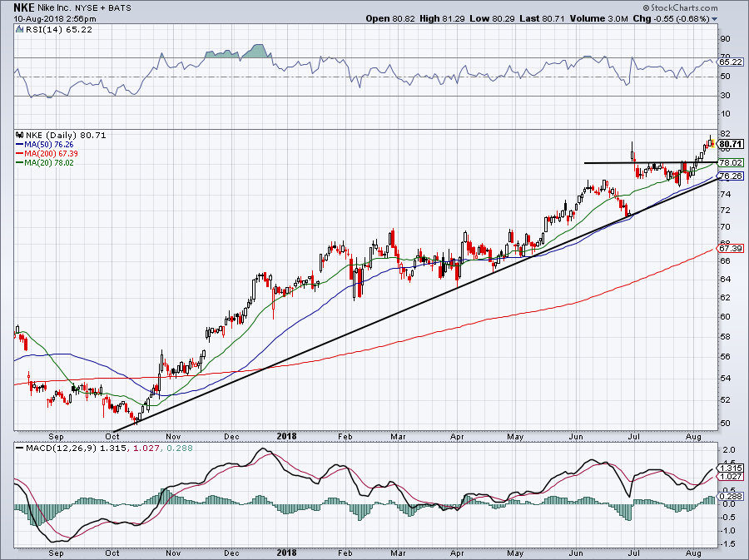Click the Low 80.29 value
Image resolution: width=749 pixels, height=560 pixels.
(x=493, y=18)
